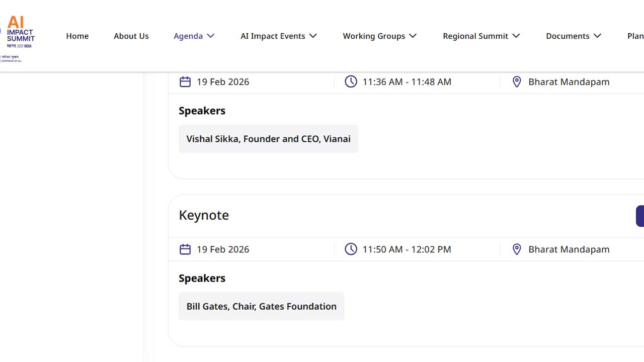The width and height of the screenshot is (644, 362).
Task: Expand the Working Groups menu chevron
Action: 413,36
